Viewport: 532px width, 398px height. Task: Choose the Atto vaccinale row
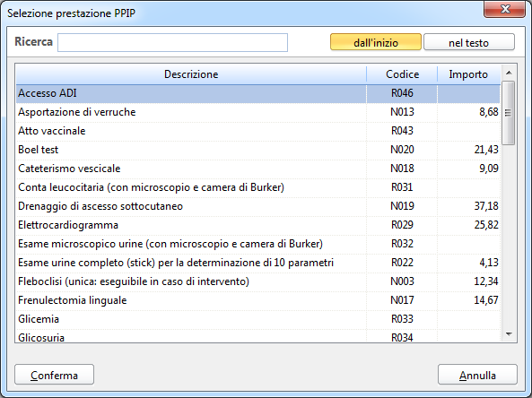257,131
